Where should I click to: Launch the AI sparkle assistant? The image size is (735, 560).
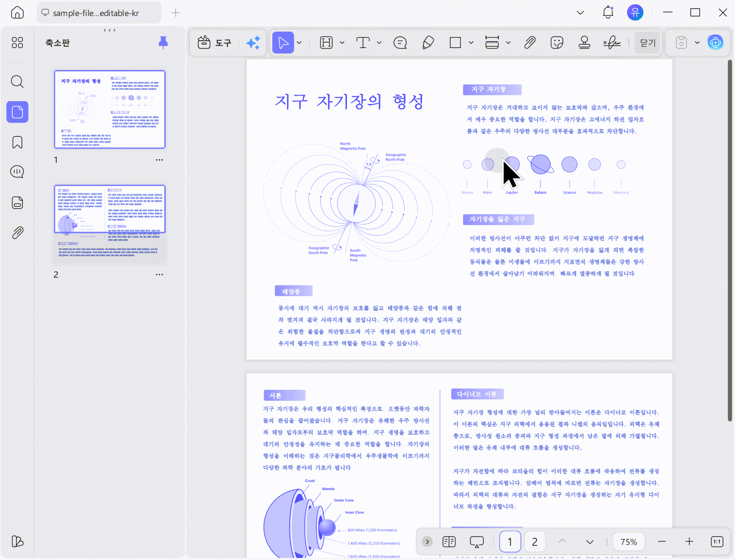(x=253, y=43)
